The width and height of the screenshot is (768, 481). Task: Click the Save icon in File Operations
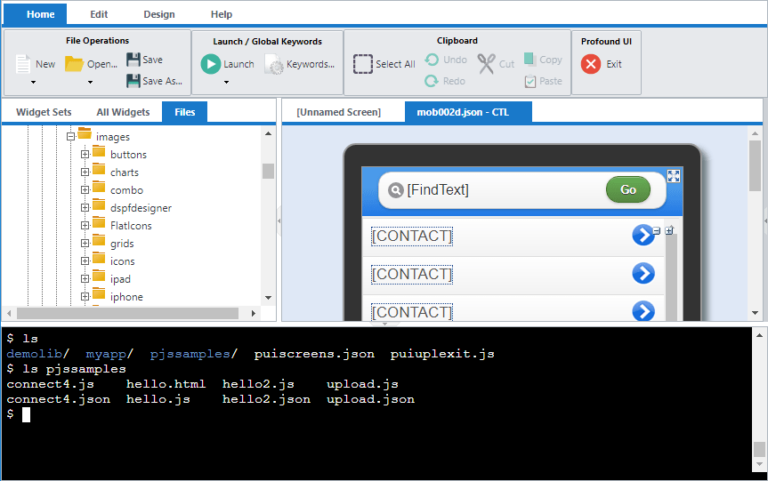point(134,60)
